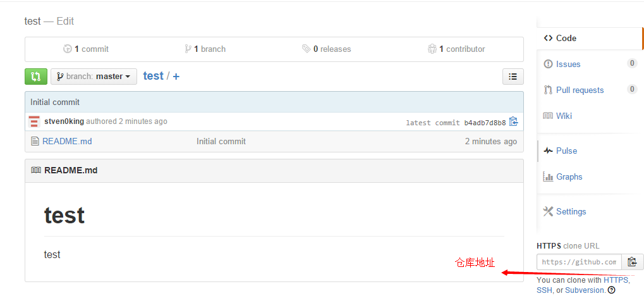
Task: Click the people icon beside 1 contributor
Action: pos(432,49)
